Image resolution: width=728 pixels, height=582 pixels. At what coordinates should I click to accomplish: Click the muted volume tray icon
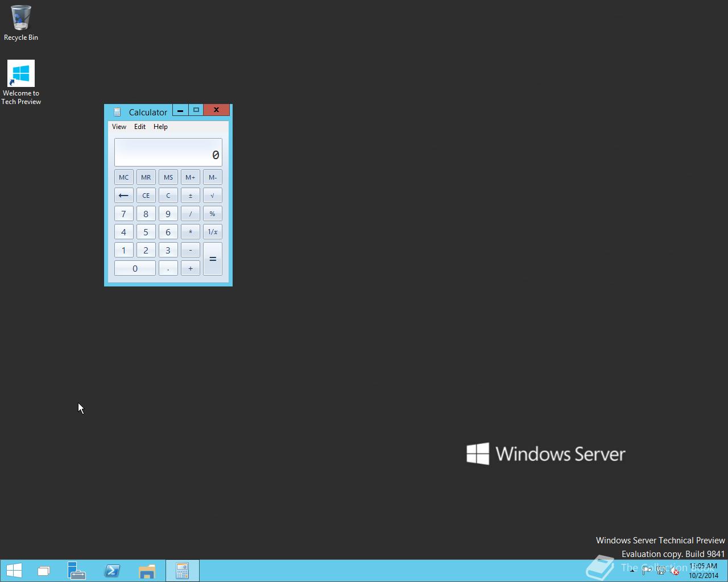(x=675, y=571)
